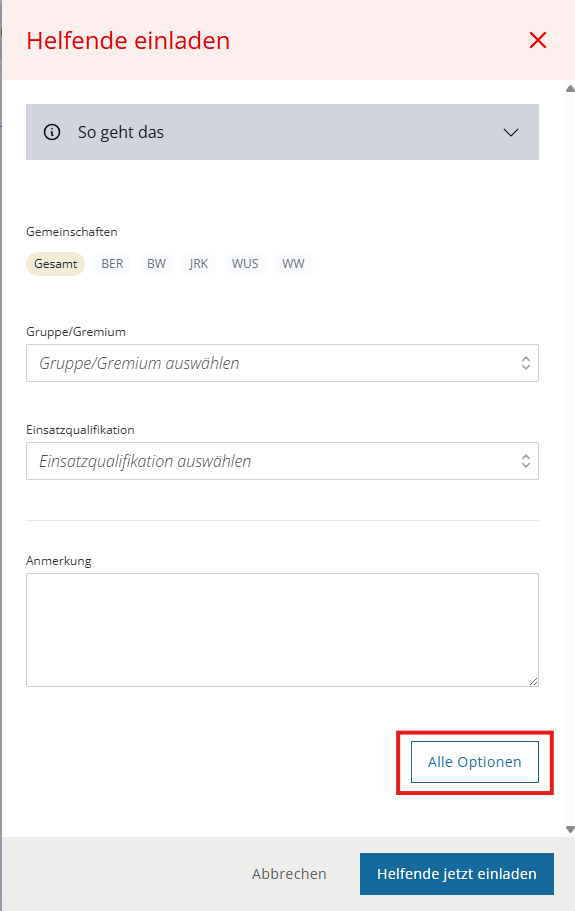Close the Helfende einladen dialog
The image size is (575, 911).
(x=538, y=41)
